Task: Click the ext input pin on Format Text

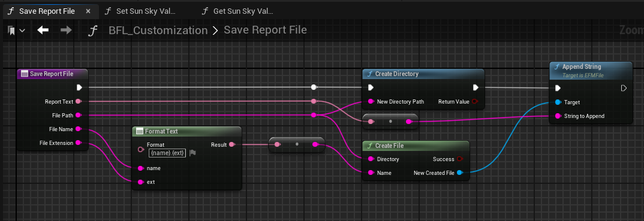Action: (140, 181)
